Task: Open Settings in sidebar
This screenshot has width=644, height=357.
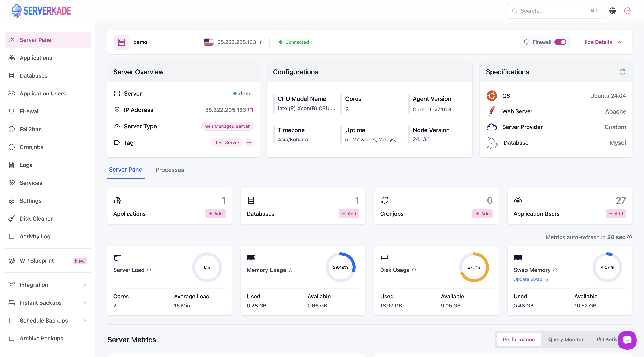Action: pos(48,201)
